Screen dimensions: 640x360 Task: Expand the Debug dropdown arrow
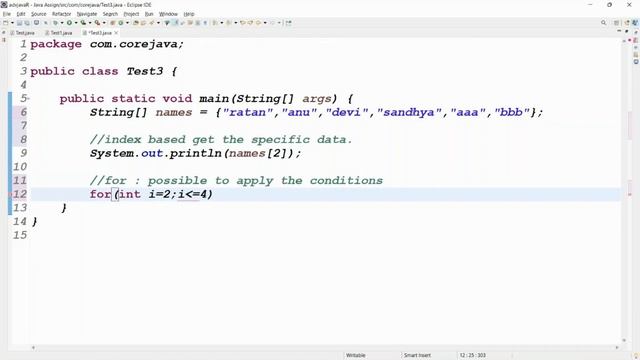pyautogui.click(x=62, y=23)
